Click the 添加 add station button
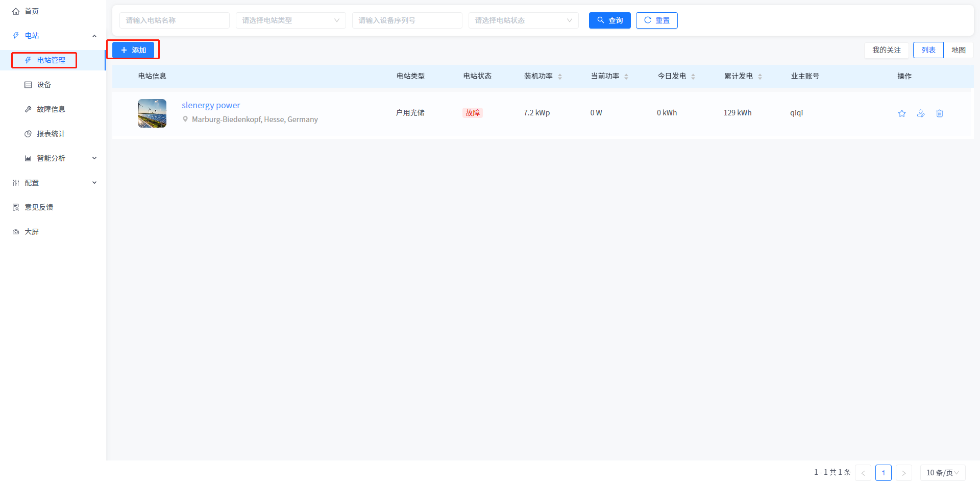This screenshot has width=980, height=485. tap(133, 50)
